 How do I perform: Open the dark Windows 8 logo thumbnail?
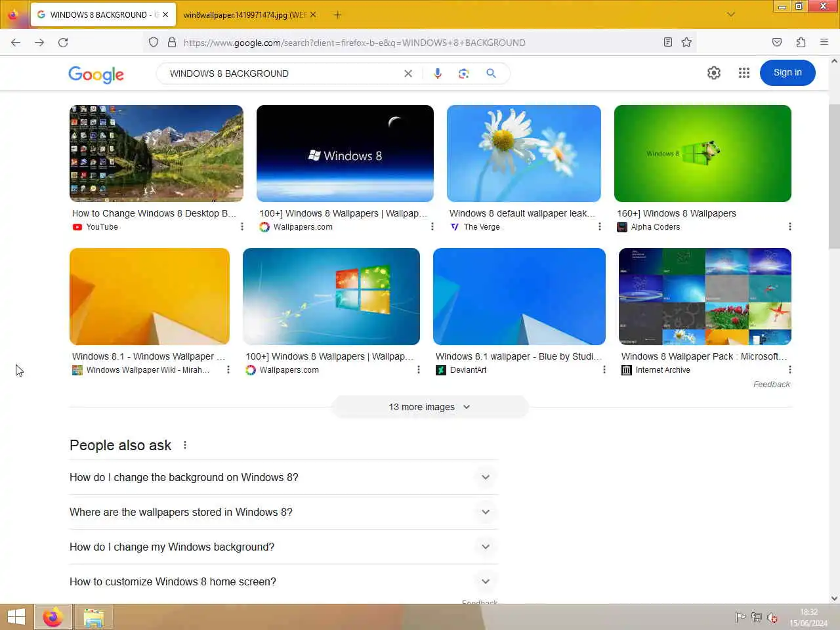point(345,154)
